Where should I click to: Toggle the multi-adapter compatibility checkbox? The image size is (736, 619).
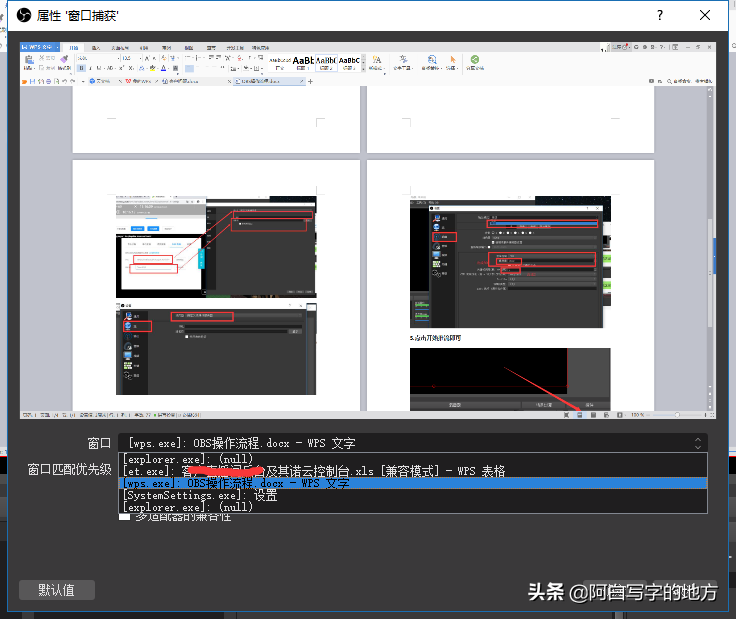(x=125, y=516)
